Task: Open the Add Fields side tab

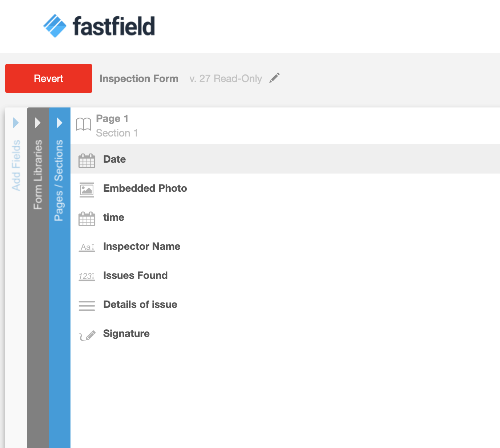Action: [x=16, y=165]
